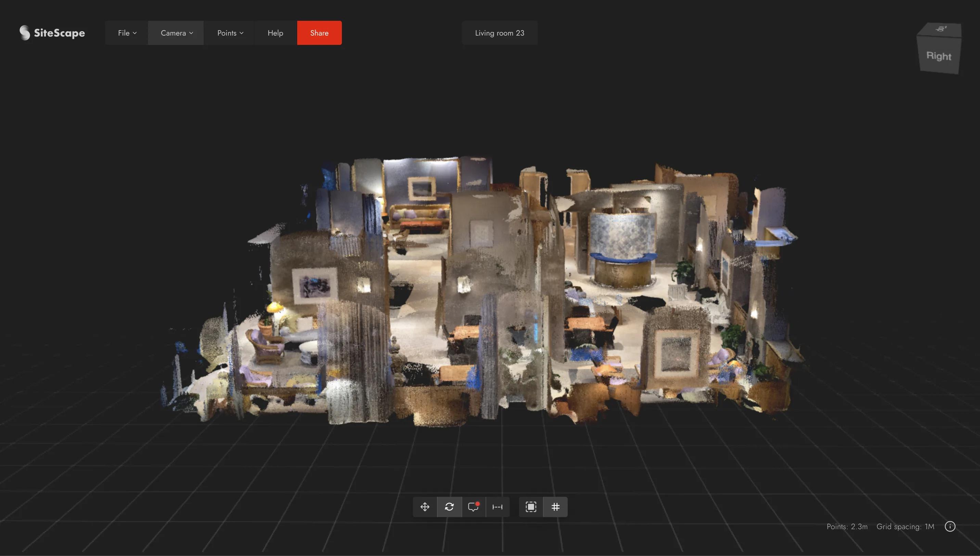This screenshot has height=556, width=980.
Task: Select the Living room 23 title
Action: pos(500,33)
